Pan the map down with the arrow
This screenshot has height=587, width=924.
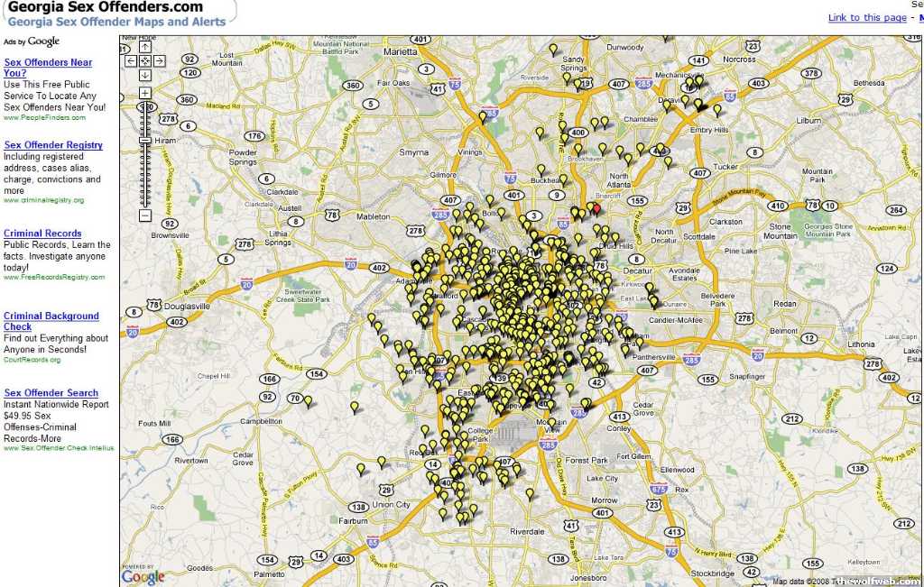click(x=145, y=76)
